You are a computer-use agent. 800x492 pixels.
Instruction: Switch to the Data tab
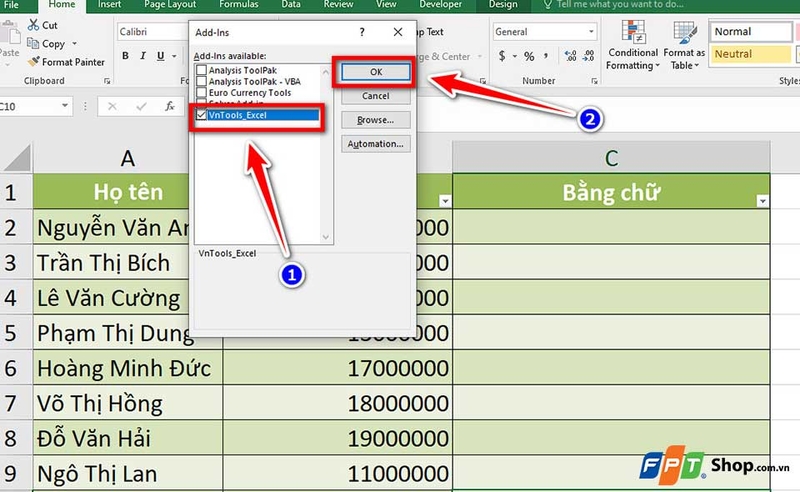coord(290,4)
